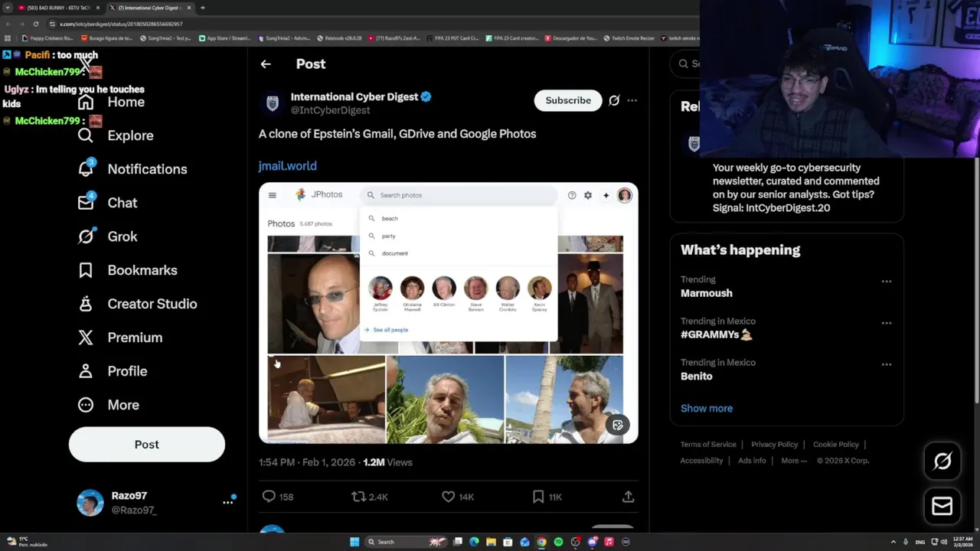
Task: Share the post using upload arrow icon
Action: (628, 497)
